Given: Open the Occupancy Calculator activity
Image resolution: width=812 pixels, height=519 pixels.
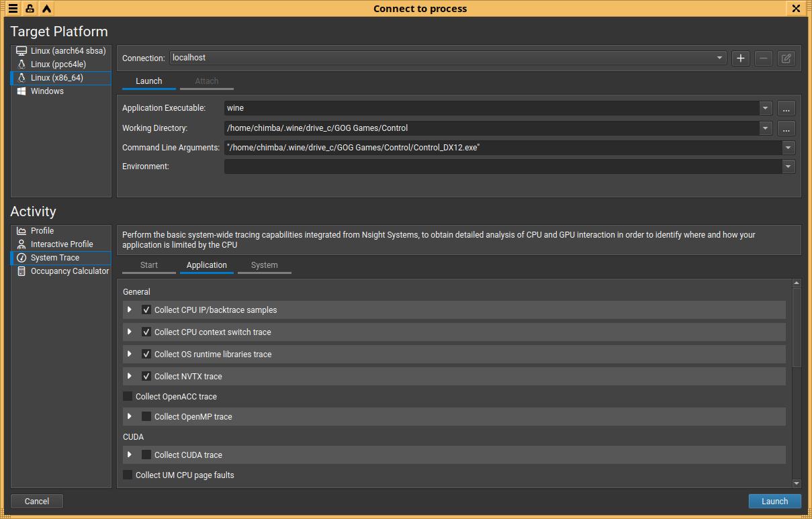Looking at the screenshot, I should pos(69,271).
